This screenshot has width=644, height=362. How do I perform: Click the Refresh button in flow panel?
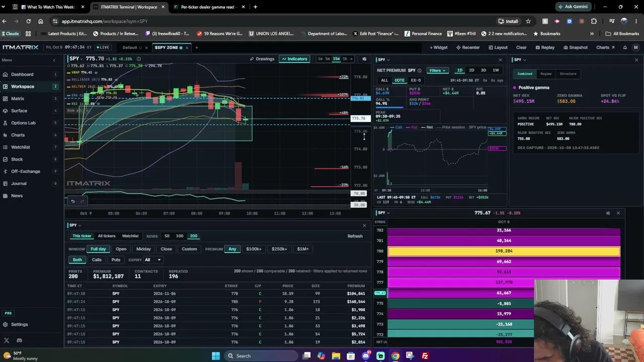tap(355, 236)
